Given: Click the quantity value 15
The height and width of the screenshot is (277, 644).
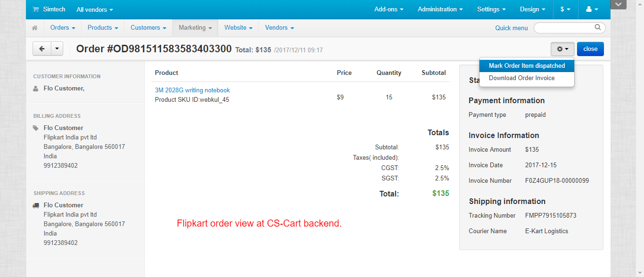Looking at the screenshot, I should (x=389, y=98).
